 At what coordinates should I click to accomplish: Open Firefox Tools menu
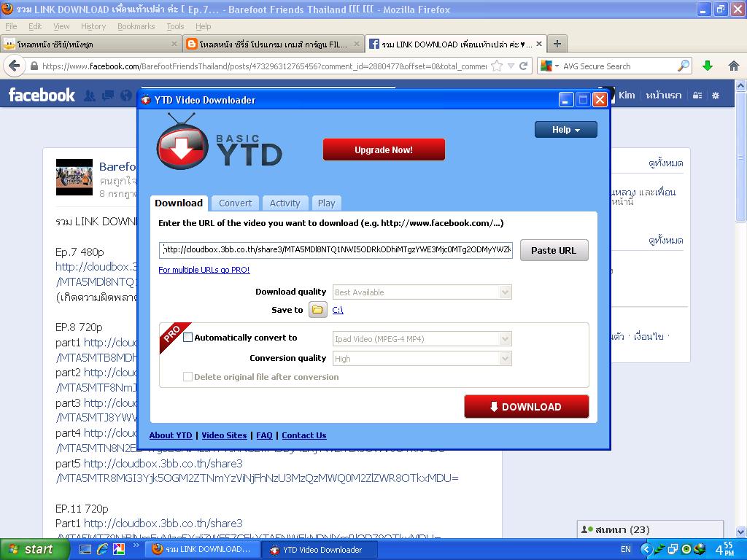(x=175, y=26)
